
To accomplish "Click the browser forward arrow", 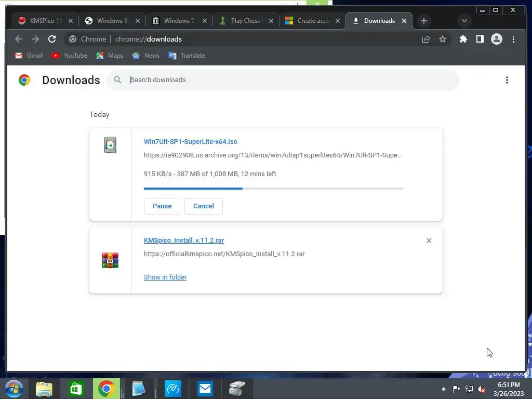I will [35, 39].
